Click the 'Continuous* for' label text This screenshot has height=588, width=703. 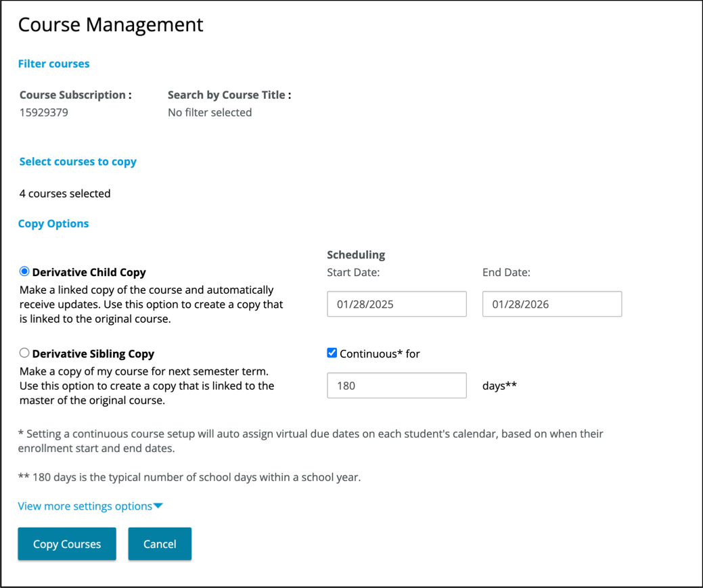[x=380, y=354]
